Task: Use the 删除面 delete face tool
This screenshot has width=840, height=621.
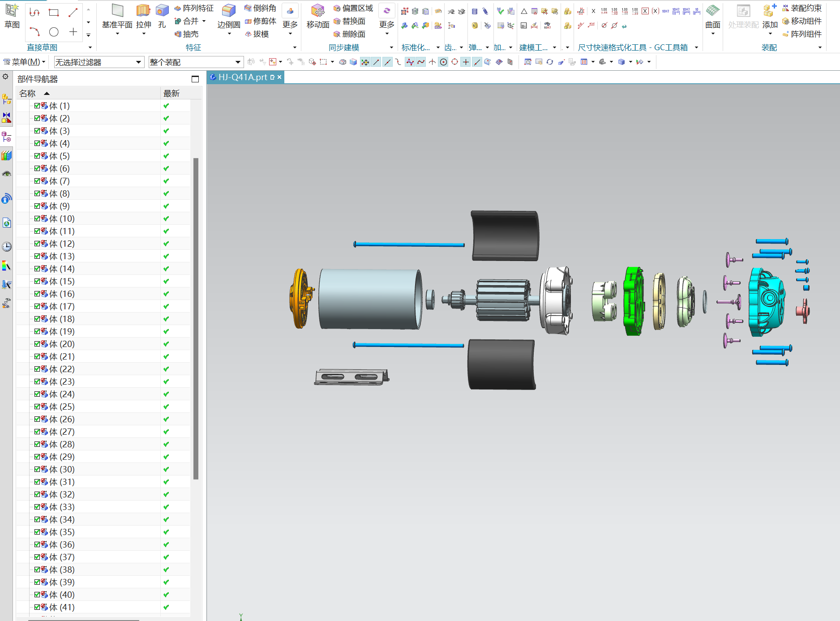Action: [x=349, y=34]
